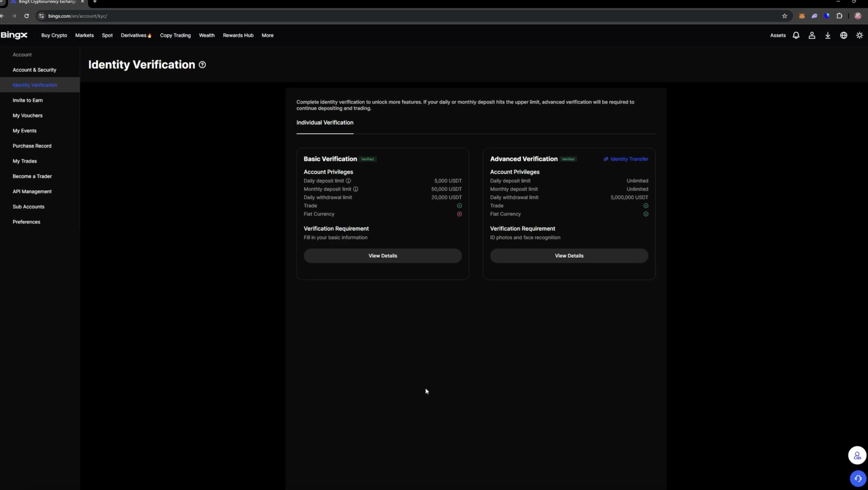This screenshot has width=868, height=490.
Task: Open Sub Accounts
Action: 28,207
